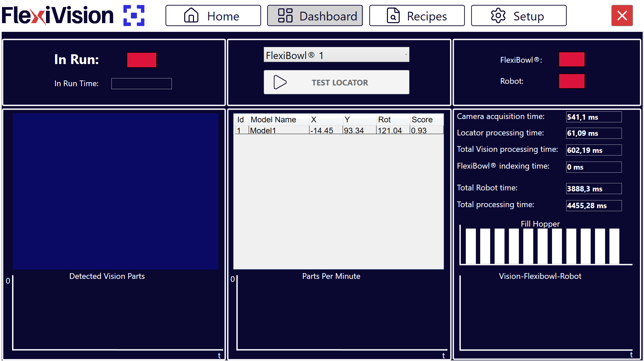Click the Total Robot time value 3888,3 ms
This screenshot has width=644, height=361.
[x=594, y=189]
